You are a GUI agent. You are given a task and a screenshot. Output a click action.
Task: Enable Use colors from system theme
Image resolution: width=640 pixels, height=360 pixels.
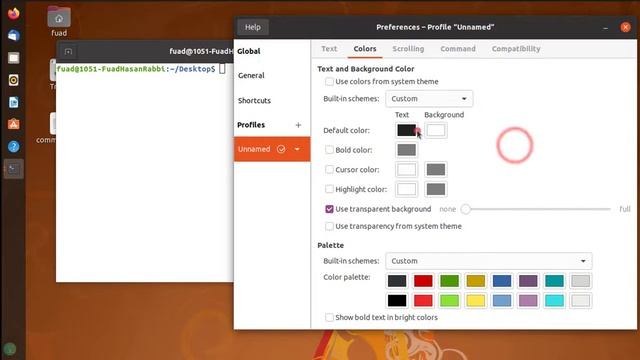click(329, 82)
